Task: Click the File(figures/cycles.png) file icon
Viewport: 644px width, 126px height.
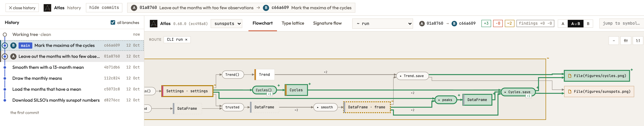Action: pyautogui.click(x=570, y=76)
